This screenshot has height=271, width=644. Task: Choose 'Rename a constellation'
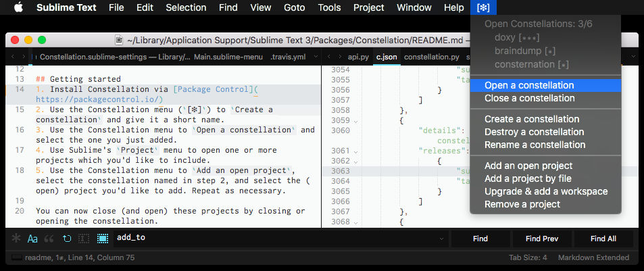pos(545,145)
